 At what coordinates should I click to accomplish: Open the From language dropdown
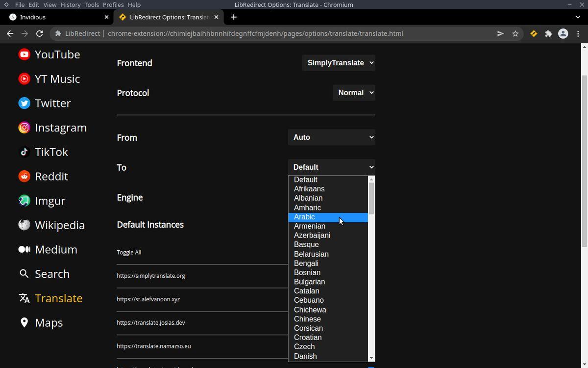tap(332, 137)
